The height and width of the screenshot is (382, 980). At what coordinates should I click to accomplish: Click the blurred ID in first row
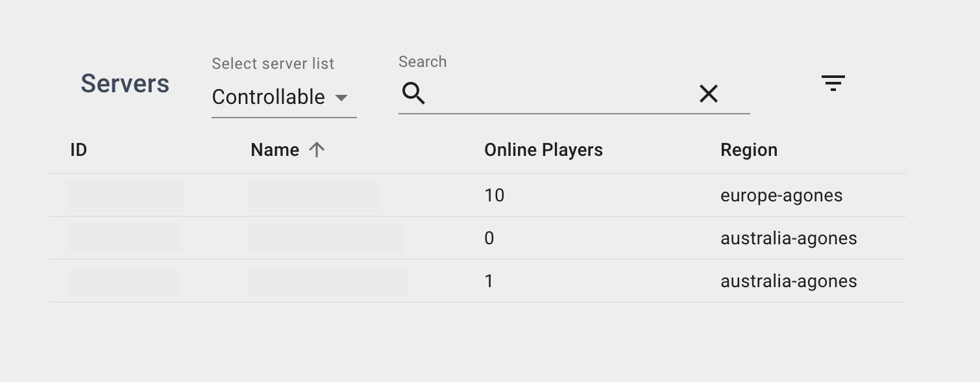[125, 196]
